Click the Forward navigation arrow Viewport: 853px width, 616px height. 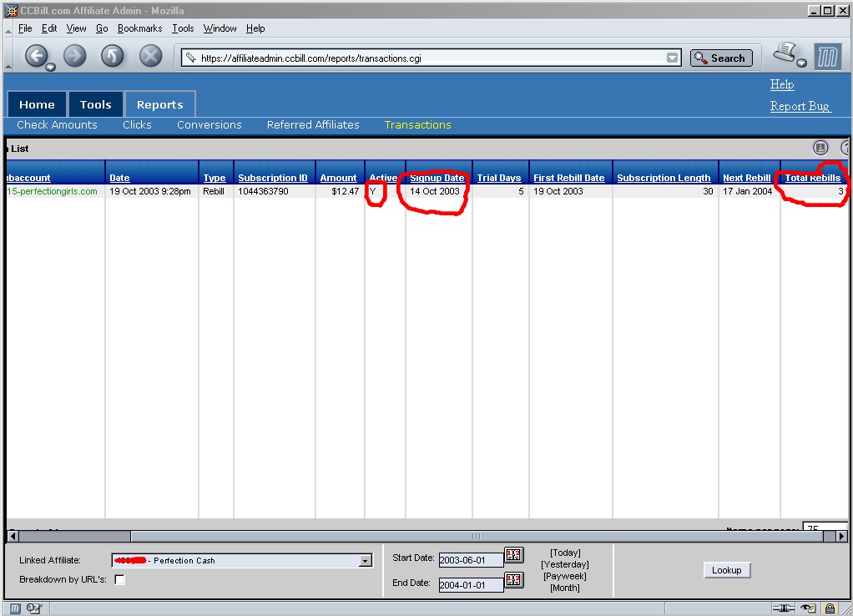click(x=75, y=57)
